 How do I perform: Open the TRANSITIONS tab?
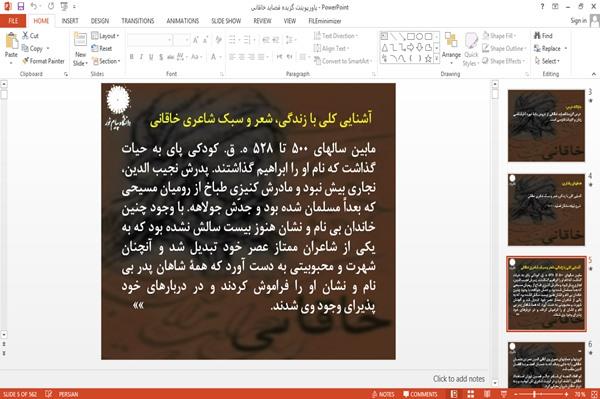138,21
